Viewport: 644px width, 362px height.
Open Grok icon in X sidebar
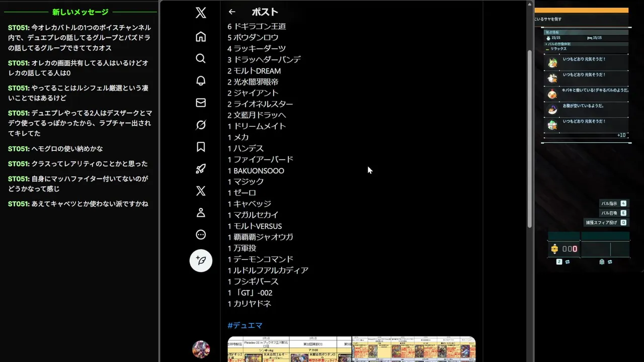[201, 125]
